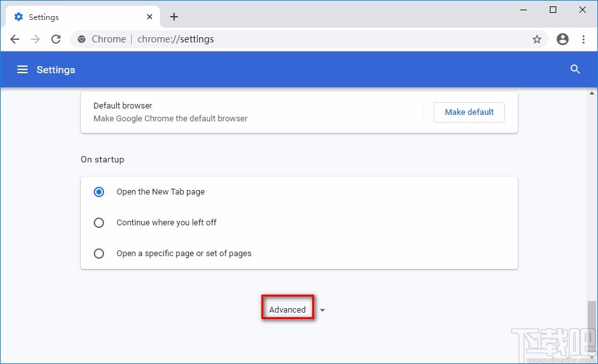This screenshot has width=598, height=364.
Task: Click the arrow next to Advanced
Action: point(322,310)
